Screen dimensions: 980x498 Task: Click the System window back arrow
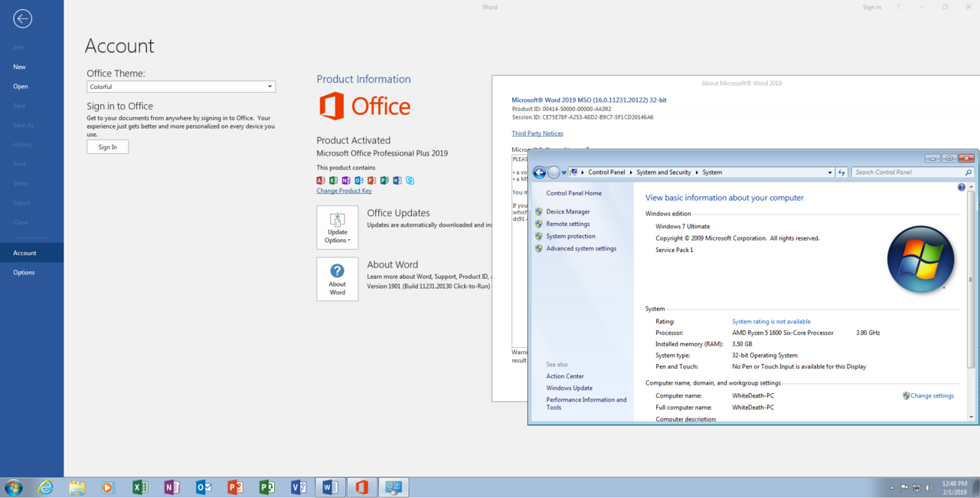(x=540, y=172)
